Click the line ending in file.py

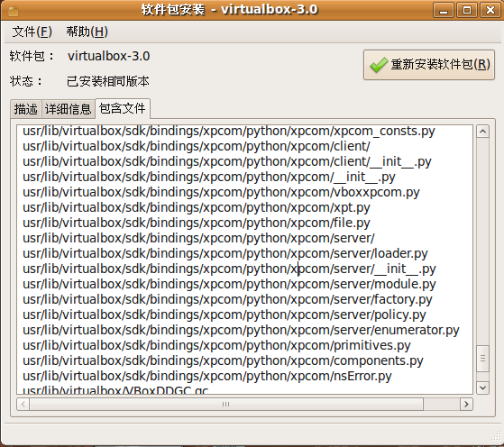point(197,223)
